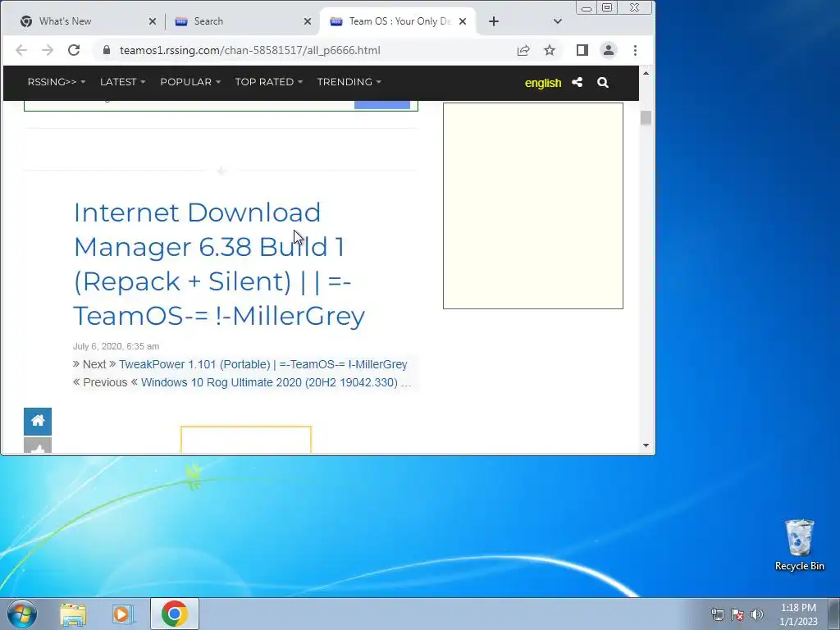Change language via english link
The image size is (840, 630).
543,83
